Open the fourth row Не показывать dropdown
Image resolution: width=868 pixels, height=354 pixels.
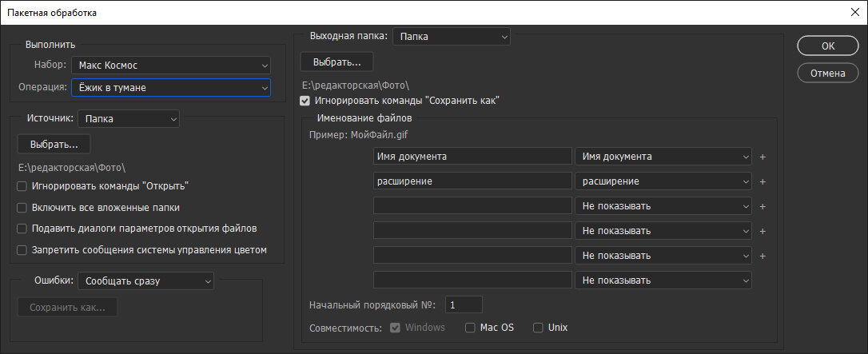(663, 231)
